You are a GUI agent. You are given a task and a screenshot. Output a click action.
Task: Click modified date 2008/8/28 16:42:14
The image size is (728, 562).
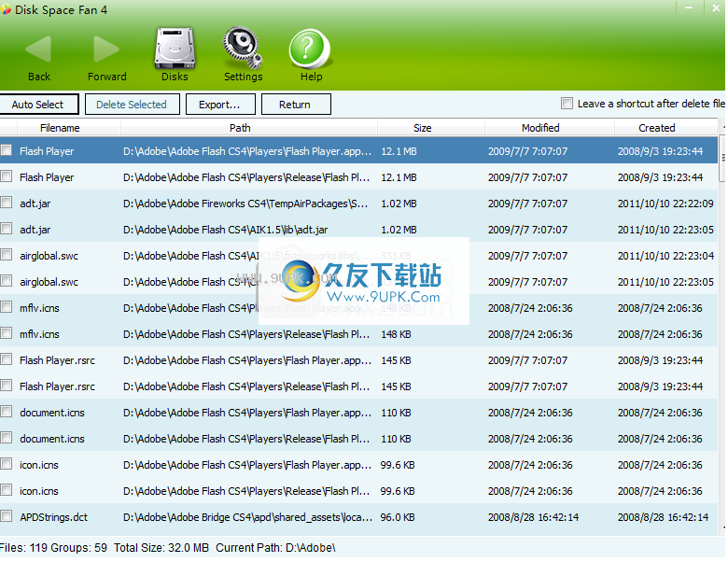[533, 517]
